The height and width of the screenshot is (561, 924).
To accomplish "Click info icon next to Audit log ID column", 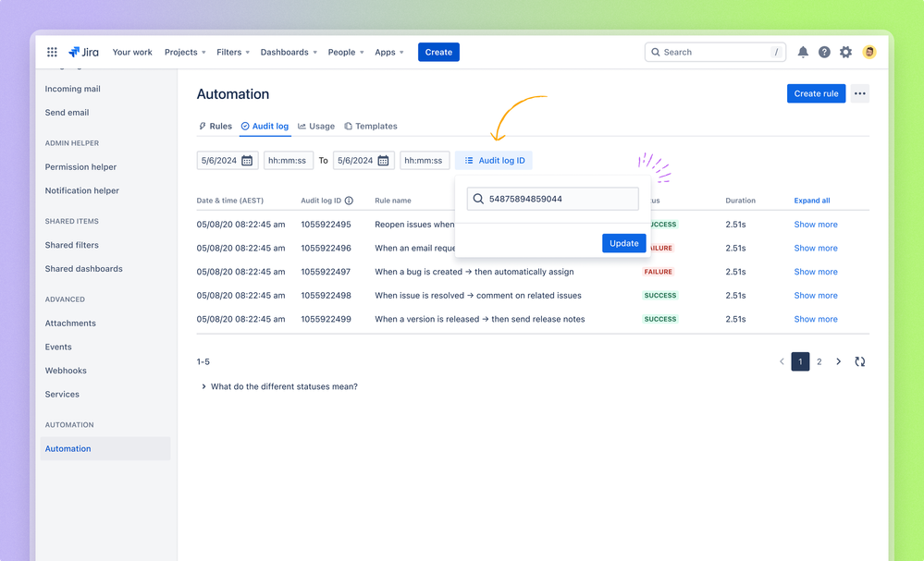I will pos(349,201).
